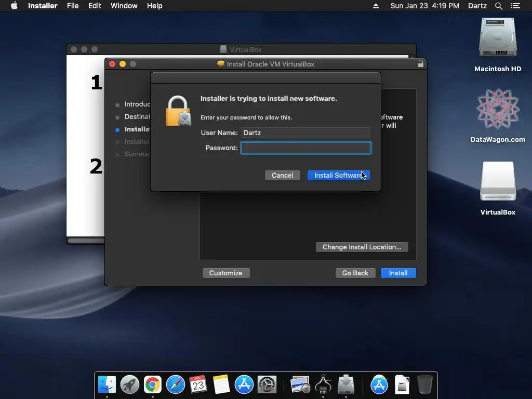
Task: Click horizontal scrollbar of VirtualBox window
Action: point(86,241)
